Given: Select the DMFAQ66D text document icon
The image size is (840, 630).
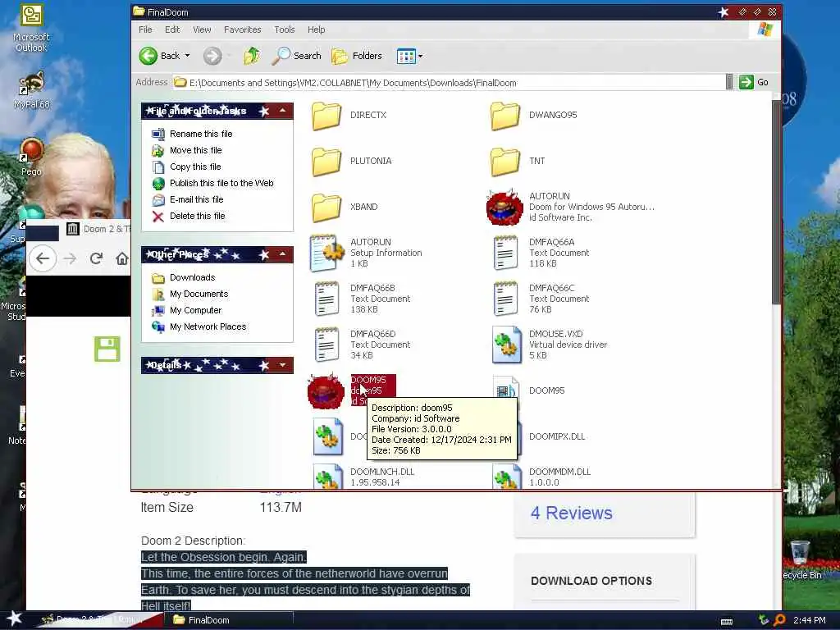Looking at the screenshot, I should click(326, 345).
